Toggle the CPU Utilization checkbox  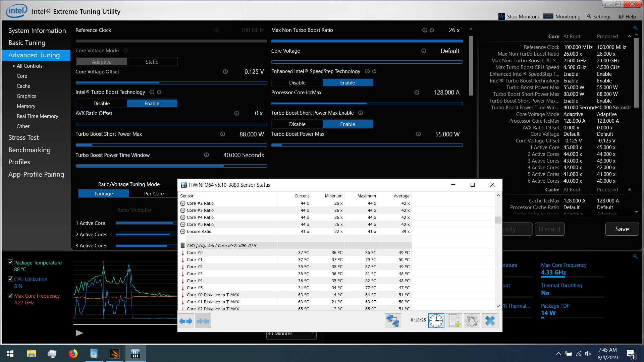(x=10, y=279)
